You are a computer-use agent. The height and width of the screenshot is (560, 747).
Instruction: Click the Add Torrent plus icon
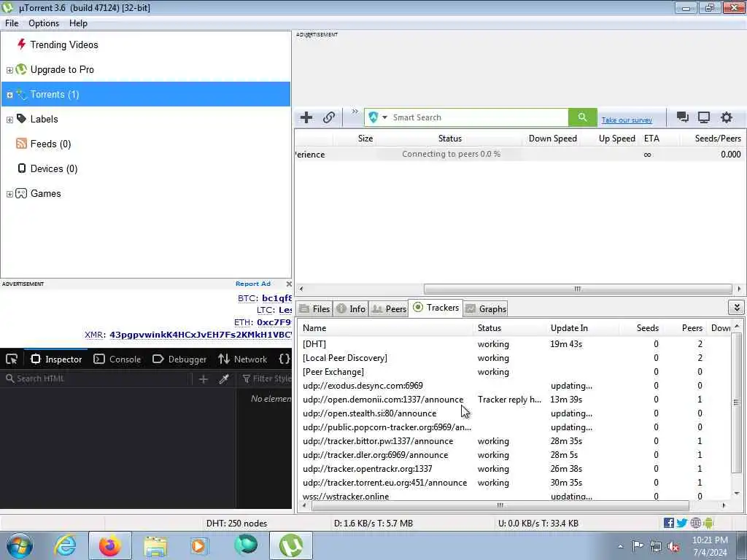[x=306, y=117]
